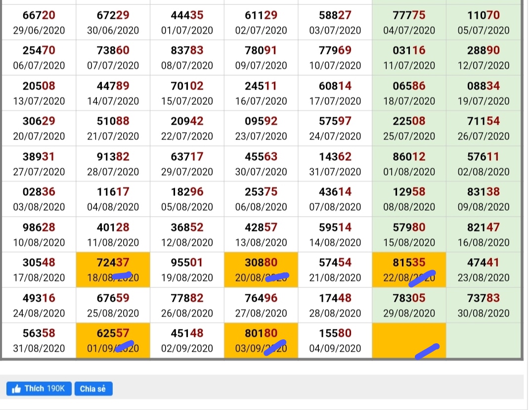
Task: Select the 11070 result for 05/07/2020
Action: tap(483, 22)
